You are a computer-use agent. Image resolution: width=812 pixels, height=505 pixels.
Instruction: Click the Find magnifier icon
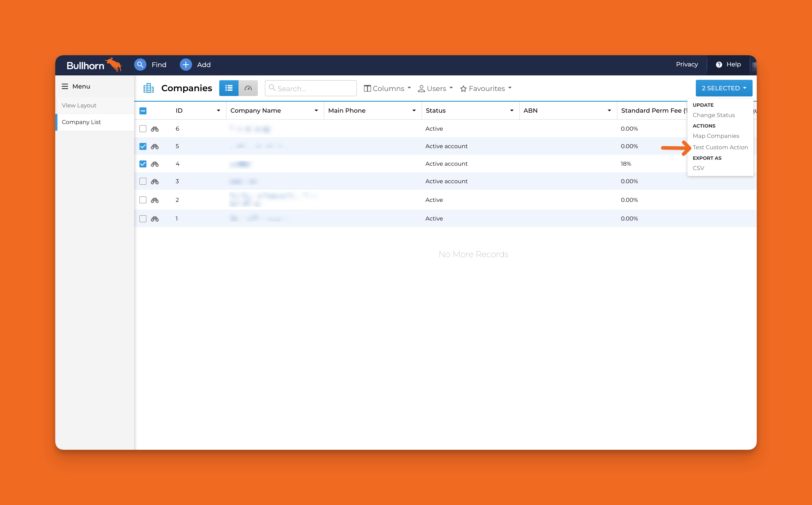coord(140,64)
